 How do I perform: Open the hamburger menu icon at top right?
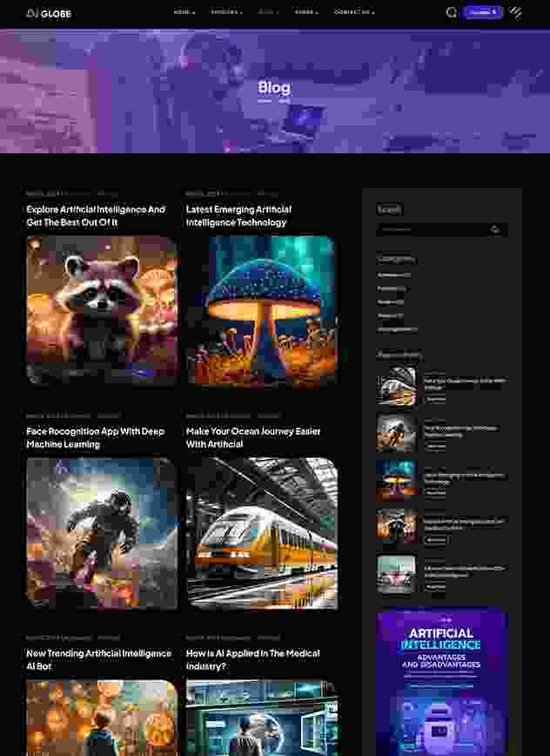click(x=516, y=12)
